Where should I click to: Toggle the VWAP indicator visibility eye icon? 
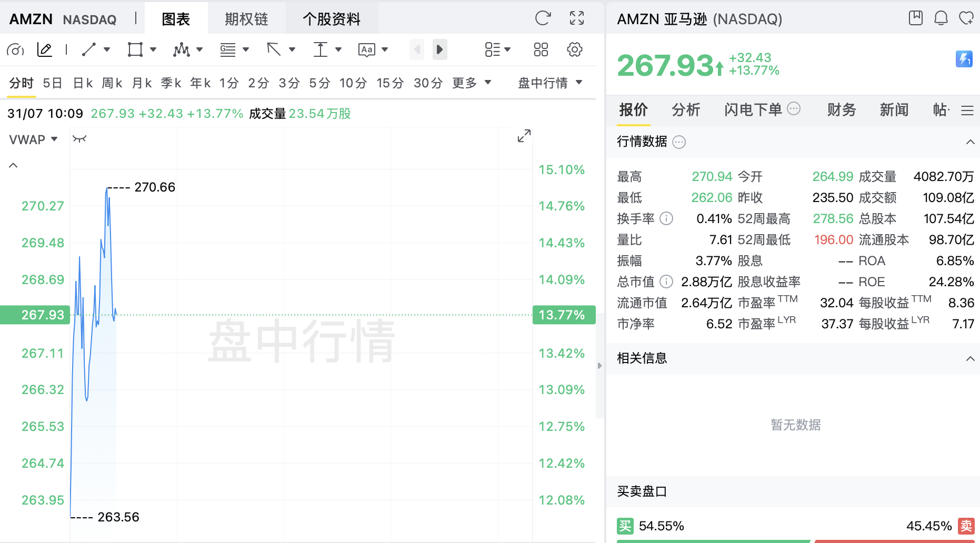79,139
